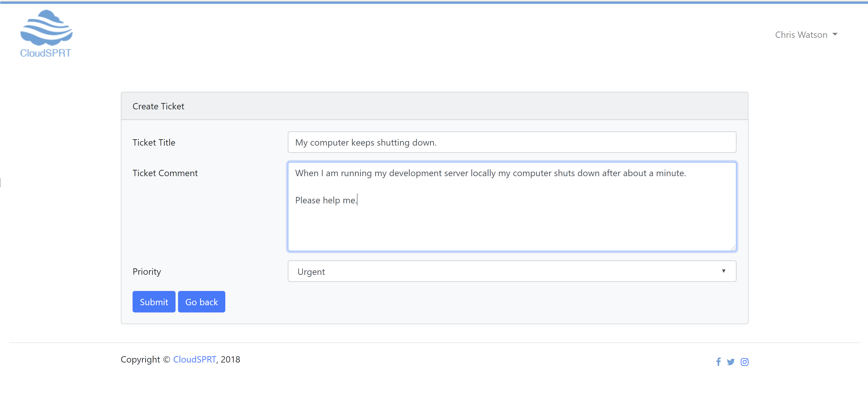Viewport: 868px width, 413px height.
Task: Open the Twitter bird icon in footer
Action: [x=730, y=362]
